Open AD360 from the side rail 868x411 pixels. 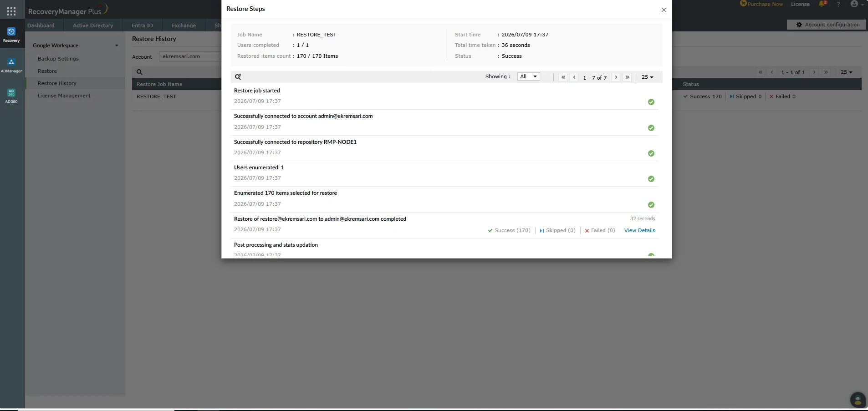[11, 96]
